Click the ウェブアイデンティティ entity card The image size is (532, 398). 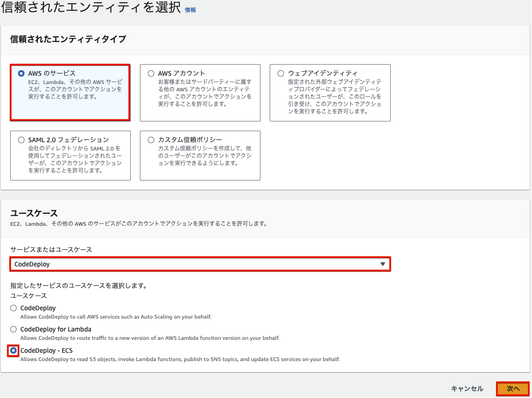coord(330,92)
